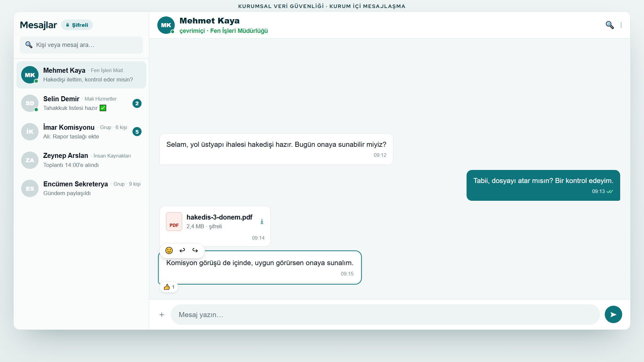This screenshot has height=362, width=644.
Task: Click message 'Selam, yol üstyapı ihalesi hakedişi hazır'
Action: pyautogui.click(x=276, y=149)
